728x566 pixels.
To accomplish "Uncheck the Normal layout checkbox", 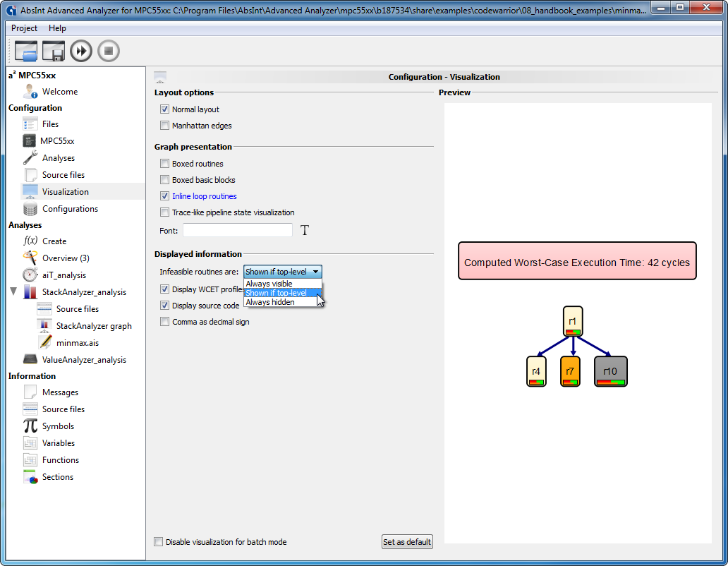I will click(x=164, y=109).
